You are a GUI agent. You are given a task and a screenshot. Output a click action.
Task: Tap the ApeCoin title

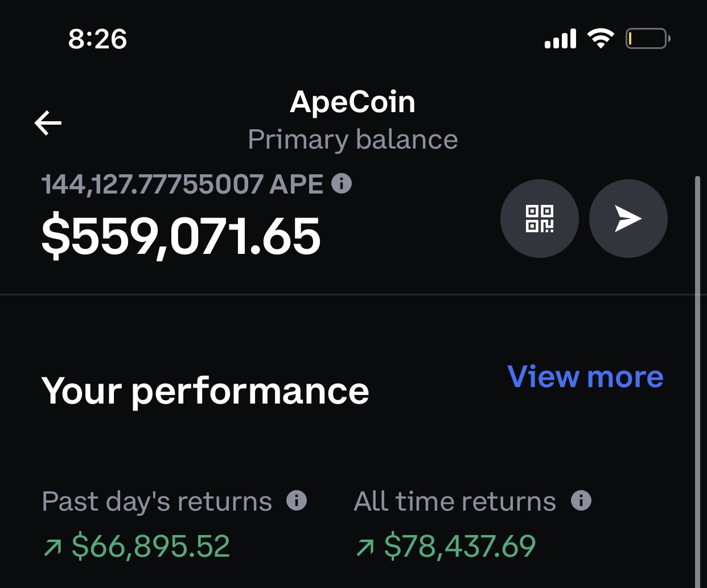[x=353, y=102]
